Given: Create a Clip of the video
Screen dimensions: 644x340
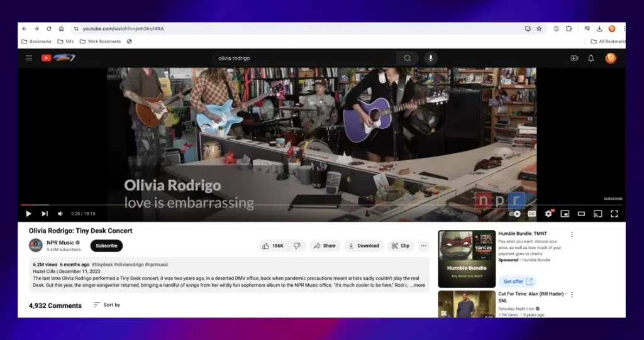Looking at the screenshot, I should [x=401, y=246].
